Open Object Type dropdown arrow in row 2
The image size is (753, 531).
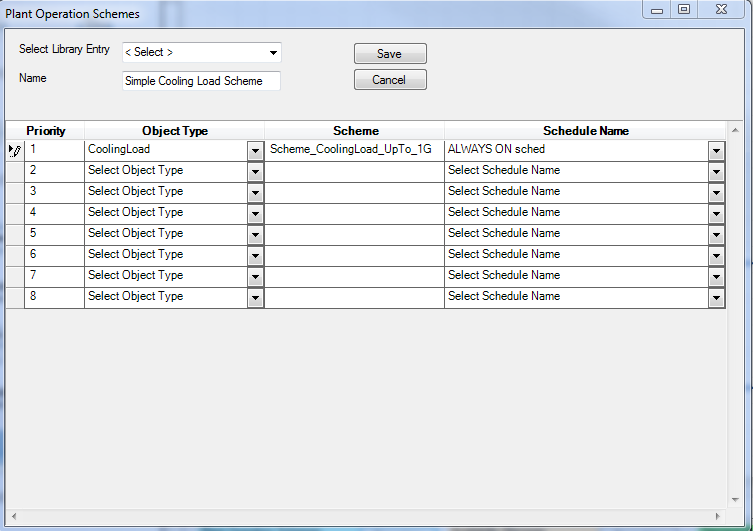click(256, 171)
